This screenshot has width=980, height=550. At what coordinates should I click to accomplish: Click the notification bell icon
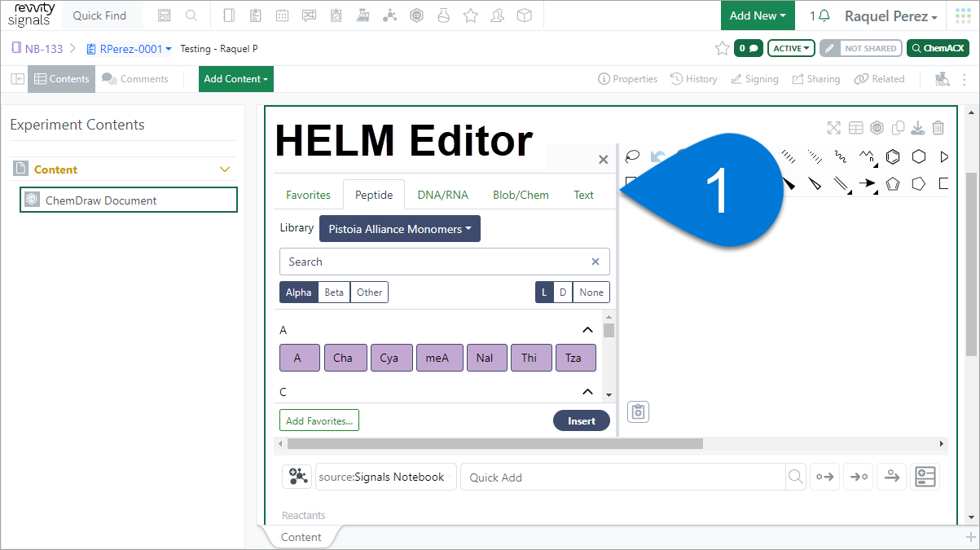click(824, 15)
